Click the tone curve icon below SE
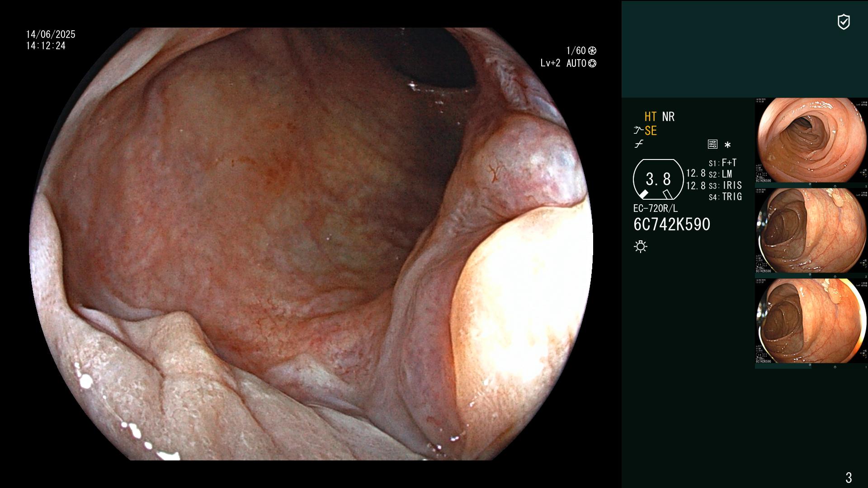The image size is (868, 488). point(639,144)
